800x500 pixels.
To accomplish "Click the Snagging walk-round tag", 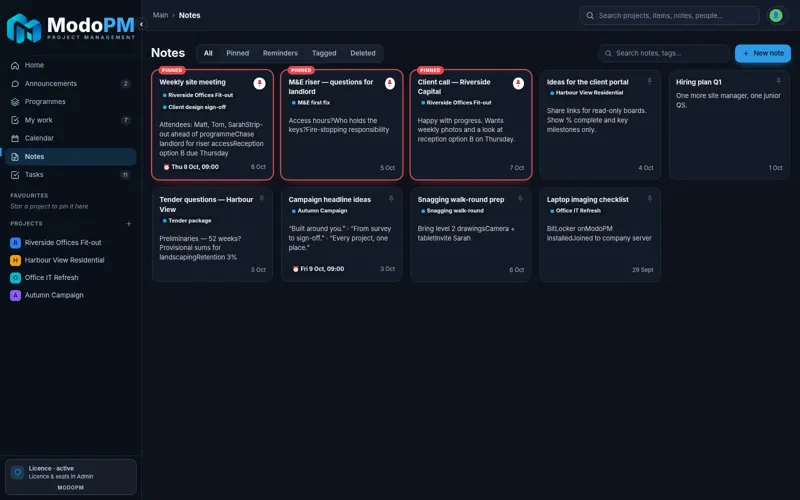I will (x=452, y=211).
